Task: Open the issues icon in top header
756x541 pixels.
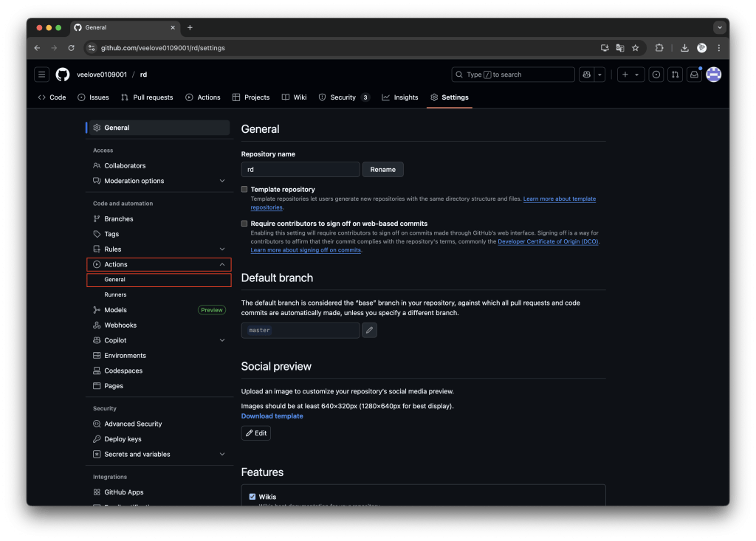Action: (656, 75)
